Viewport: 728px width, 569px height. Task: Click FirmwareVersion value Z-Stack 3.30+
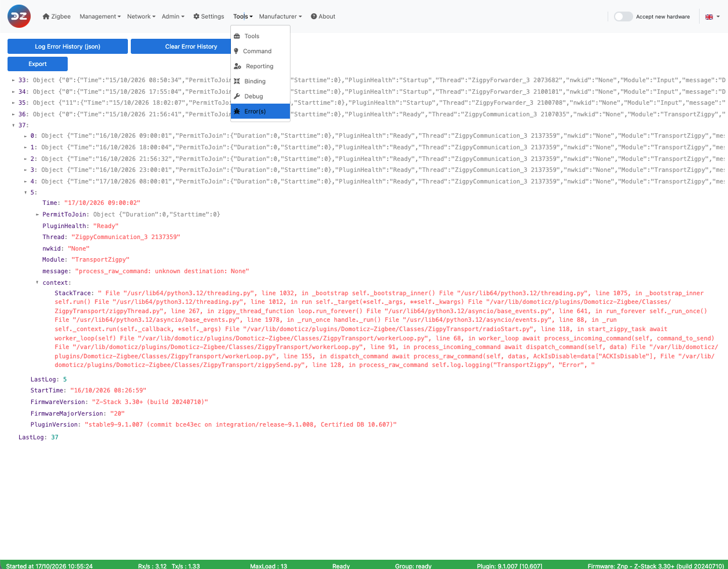(150, 402)
